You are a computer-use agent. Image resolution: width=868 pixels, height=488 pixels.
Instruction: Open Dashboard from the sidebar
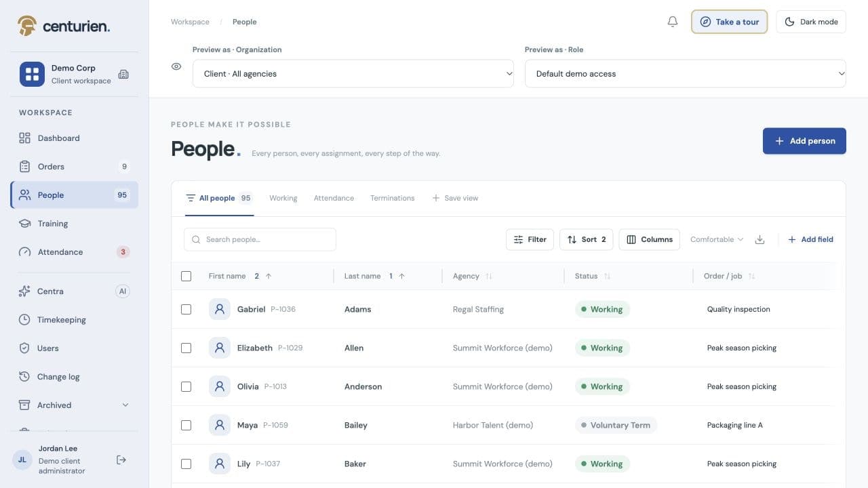coord(75,138)
